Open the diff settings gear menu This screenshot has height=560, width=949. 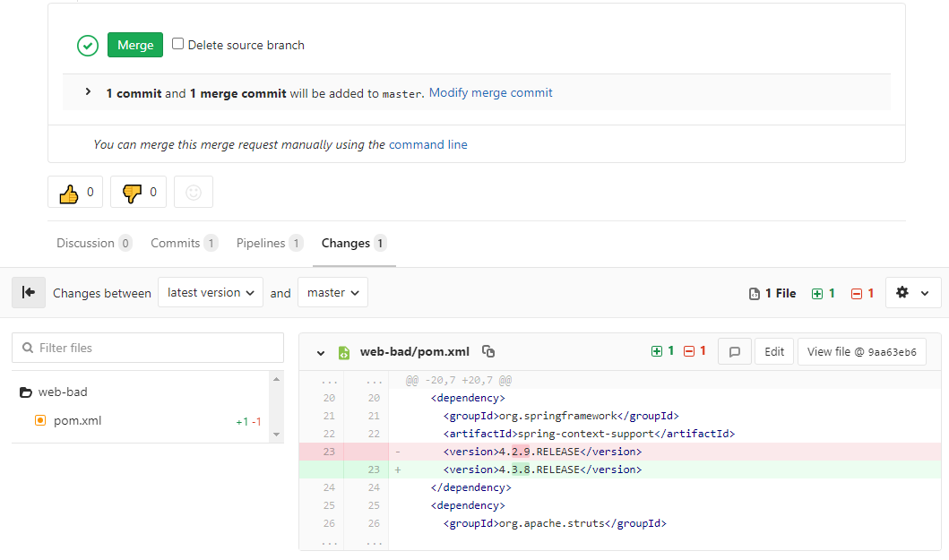913,293
